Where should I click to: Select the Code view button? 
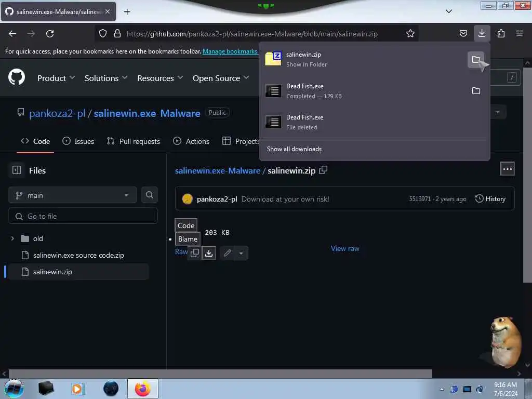click(x=186, y=225)
